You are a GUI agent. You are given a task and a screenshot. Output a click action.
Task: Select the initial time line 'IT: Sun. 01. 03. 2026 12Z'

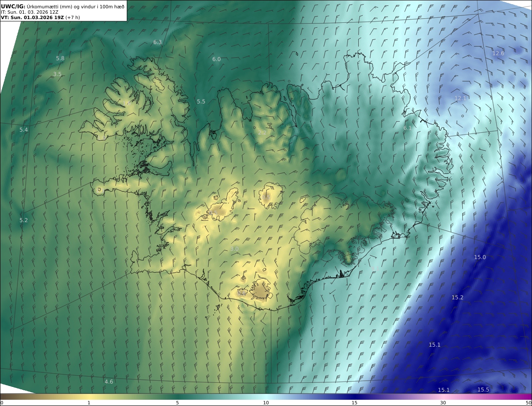[30, 12]
